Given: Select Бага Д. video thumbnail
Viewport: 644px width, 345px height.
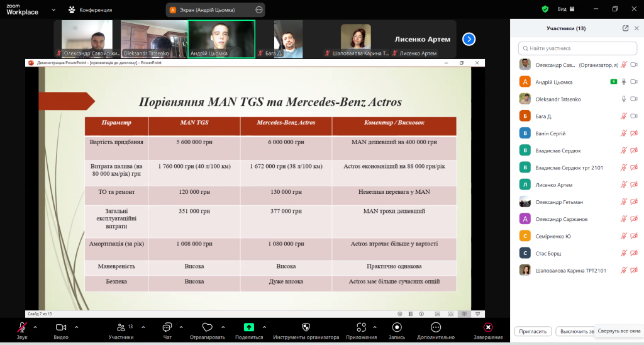Looking at the screenshot, I should [x=289, y=39].
